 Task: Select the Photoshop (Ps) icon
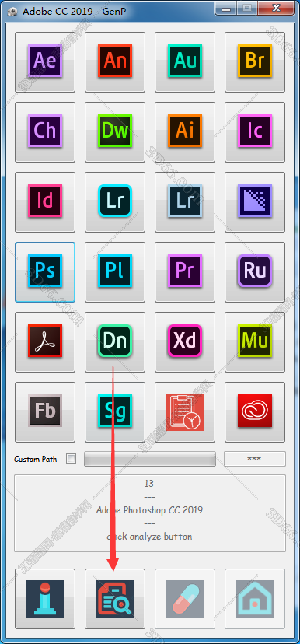[x=45, y=272]
